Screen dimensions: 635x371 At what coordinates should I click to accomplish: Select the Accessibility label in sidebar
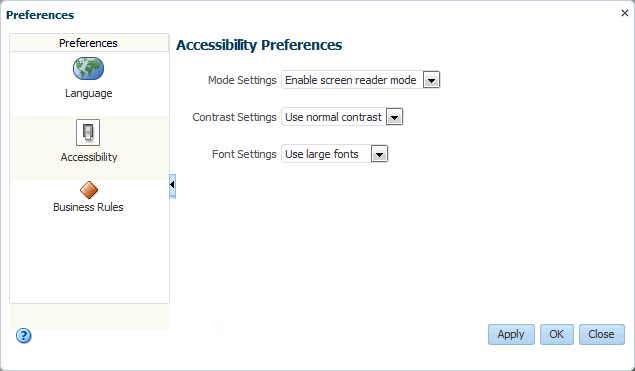click(89, 157)
